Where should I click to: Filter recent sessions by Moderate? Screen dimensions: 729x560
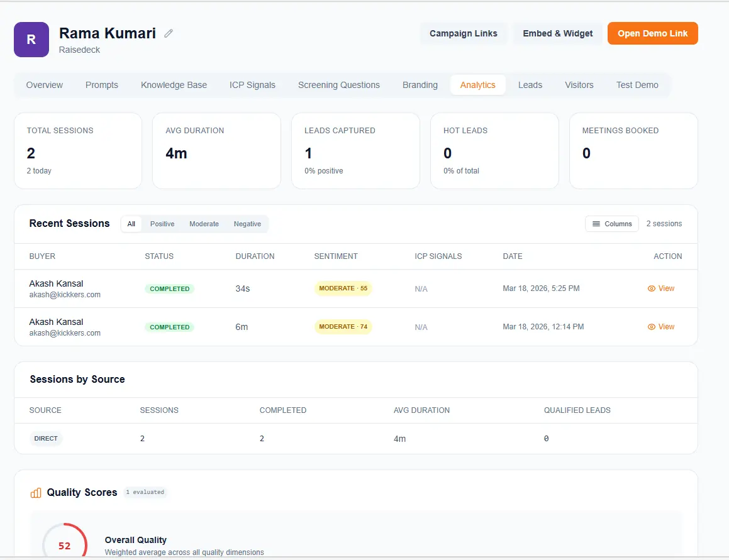(204, 224)
